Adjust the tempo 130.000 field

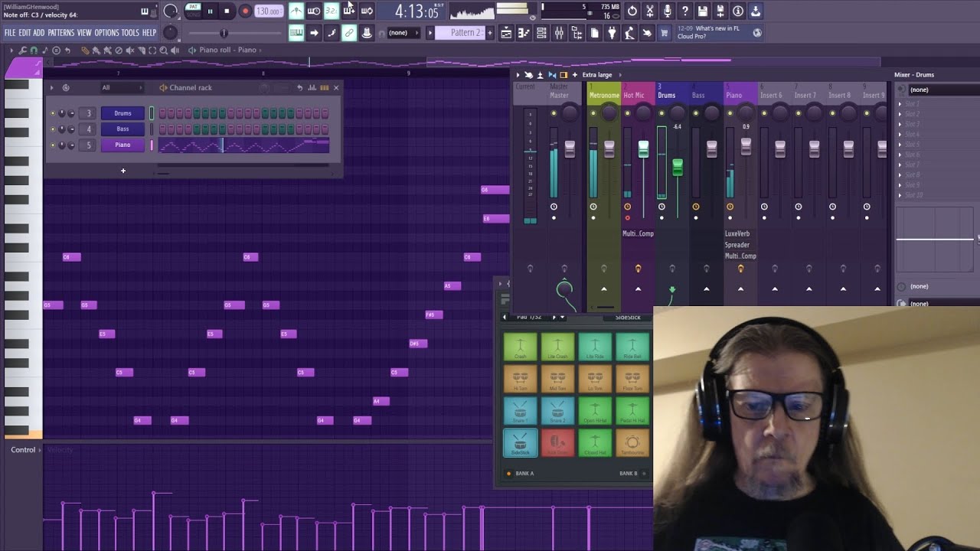(268, 11)
